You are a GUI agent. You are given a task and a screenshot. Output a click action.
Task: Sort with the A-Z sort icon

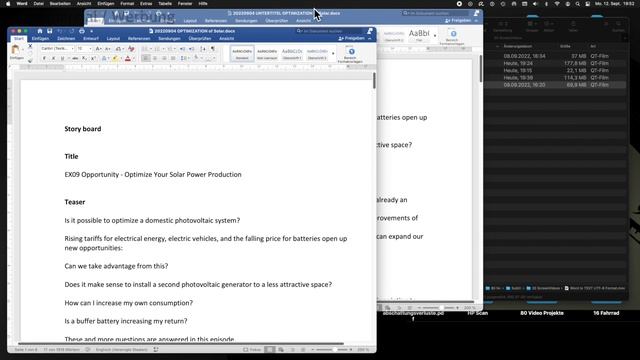click(x=203, y=49)
